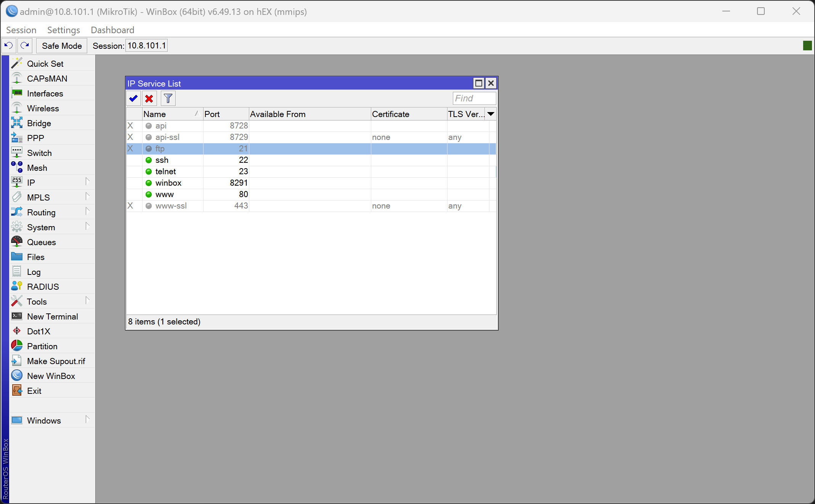Click the Bridge sidebar icon

(x=17, y=123)
